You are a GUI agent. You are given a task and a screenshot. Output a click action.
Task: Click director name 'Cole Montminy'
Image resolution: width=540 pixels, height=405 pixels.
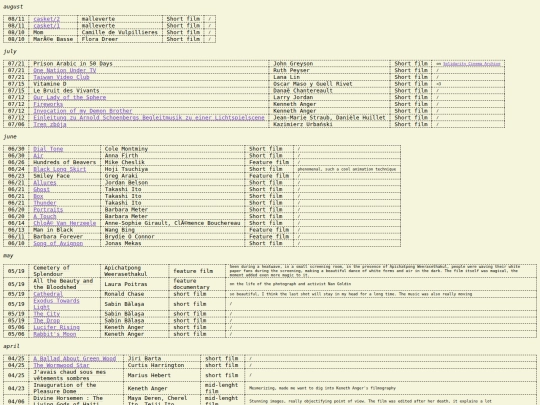coord(126,149)
